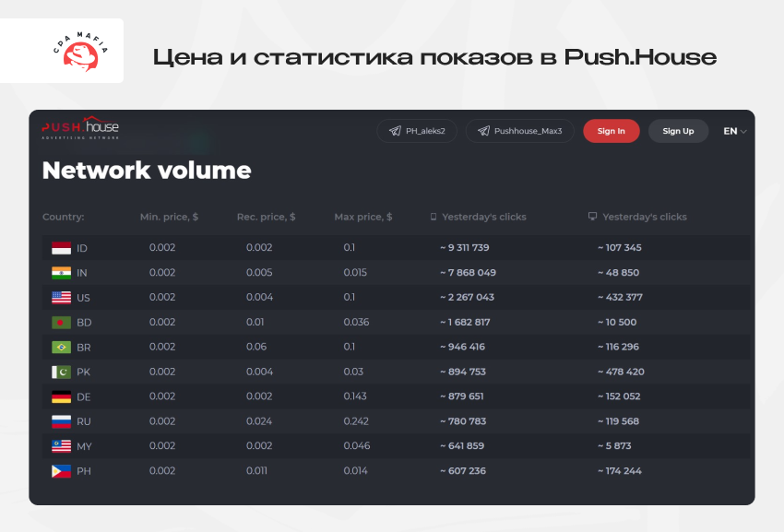Click the Min. price column header

pos(169,217)
